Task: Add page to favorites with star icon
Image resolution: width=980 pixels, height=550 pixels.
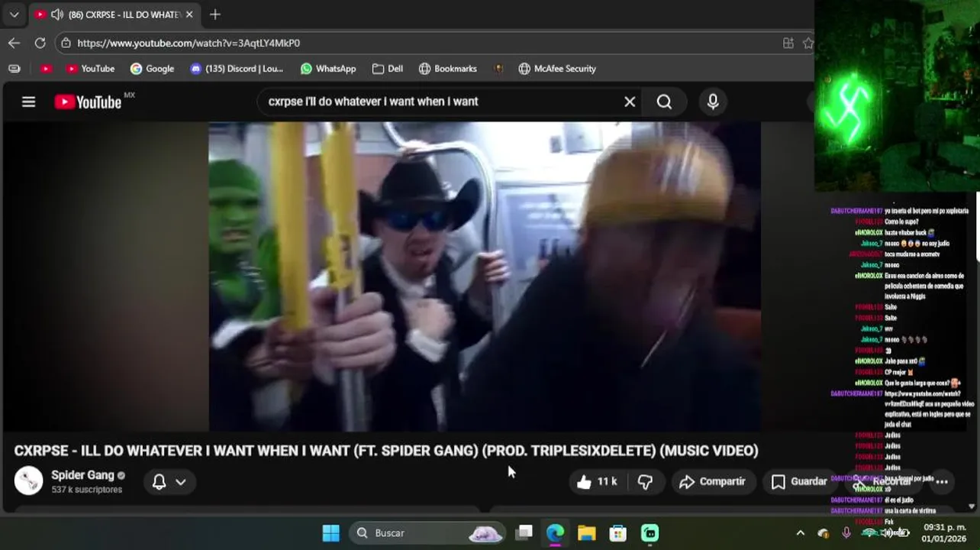Action: click(x=808, y=43)
